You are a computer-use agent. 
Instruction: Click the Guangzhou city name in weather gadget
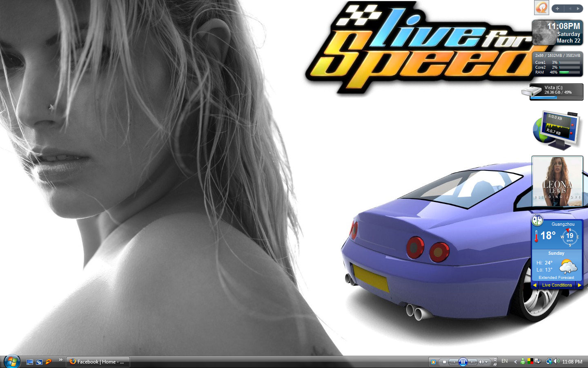[563, 224]
